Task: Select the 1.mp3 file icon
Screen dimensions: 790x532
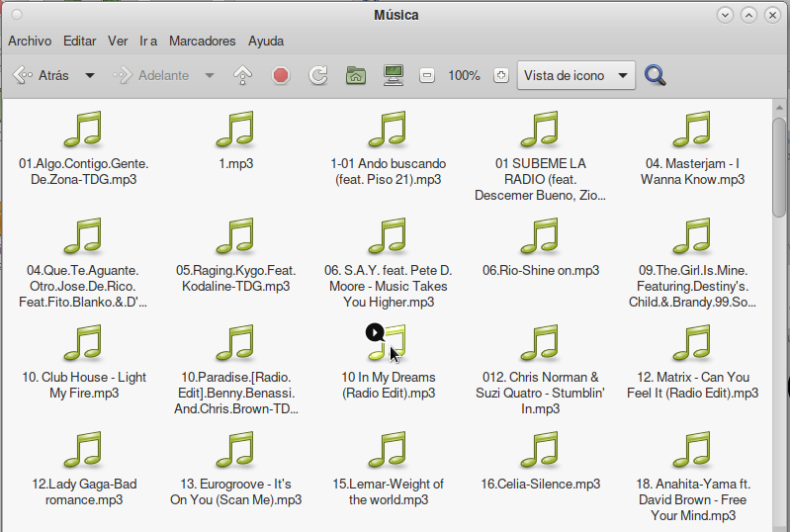Action: [235, 129]
